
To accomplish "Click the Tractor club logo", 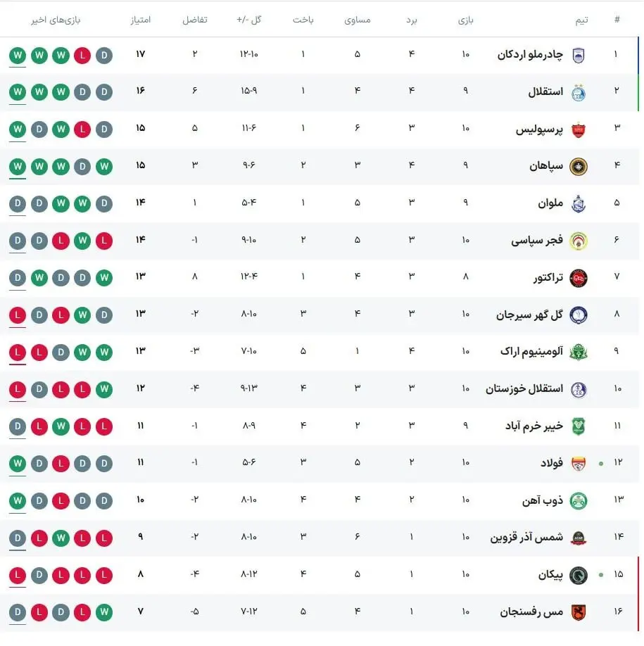I will point(578,277).
